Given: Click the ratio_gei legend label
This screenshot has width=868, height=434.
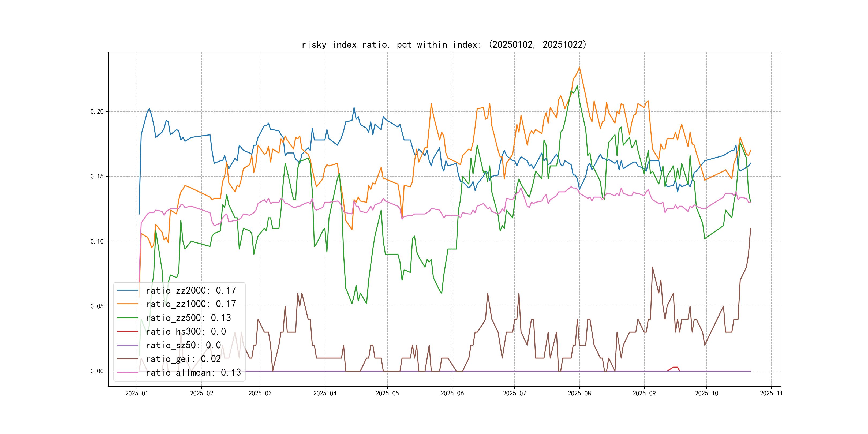Looking at the screenshot, I should (x=183, y=359).
